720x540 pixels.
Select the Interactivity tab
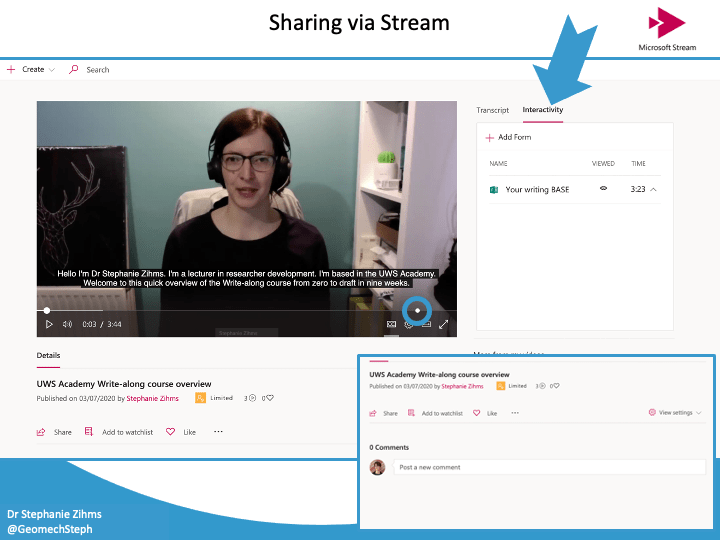click(543, 110)
